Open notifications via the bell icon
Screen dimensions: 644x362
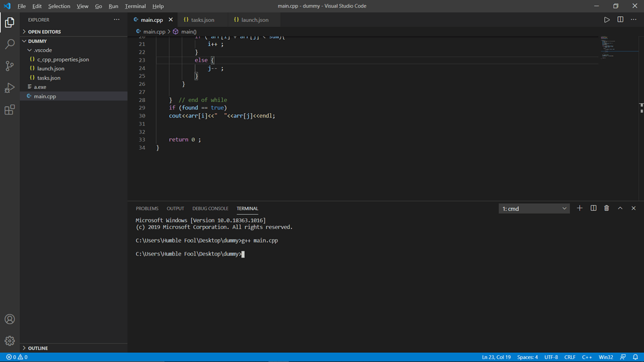pyautogui.click(x=637, y=357)
